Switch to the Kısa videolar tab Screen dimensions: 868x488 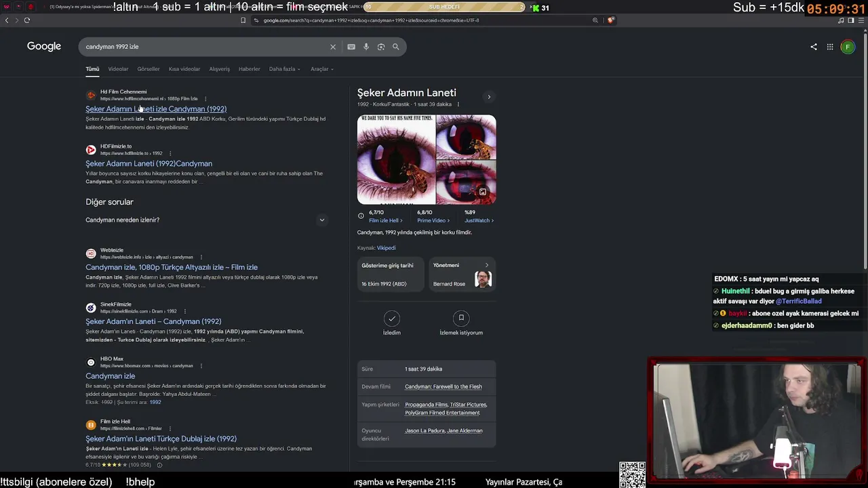(x=184, y=69)
